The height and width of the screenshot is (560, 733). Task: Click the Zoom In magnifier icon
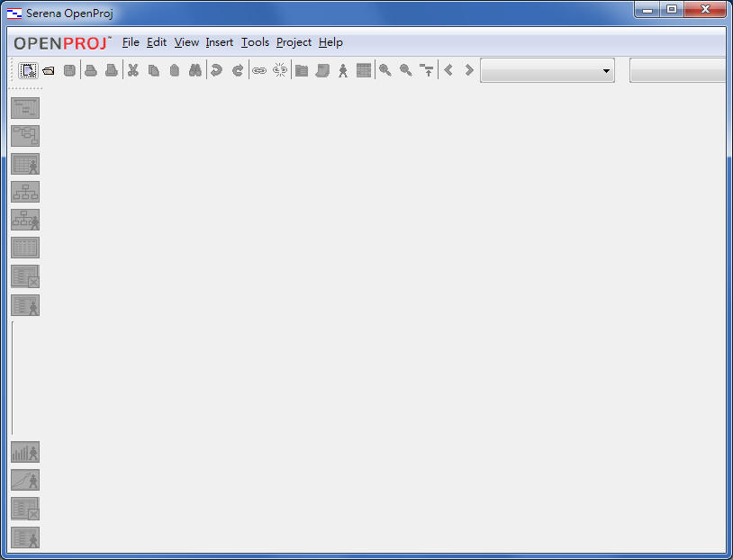click(385, 70)
